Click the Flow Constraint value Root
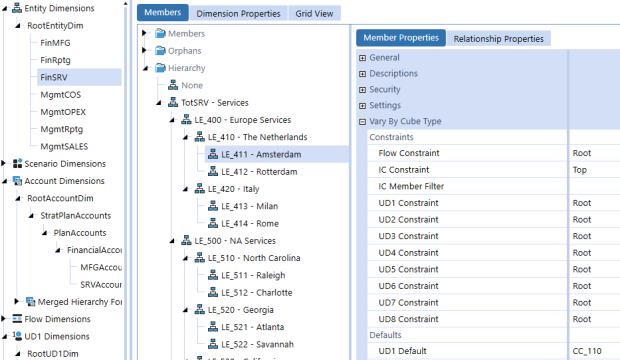The height and width of the screenshot is (360, 620). point(582,153)
